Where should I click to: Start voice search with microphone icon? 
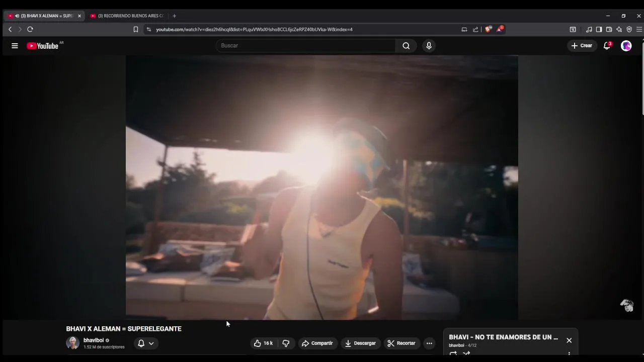[429, 46]
